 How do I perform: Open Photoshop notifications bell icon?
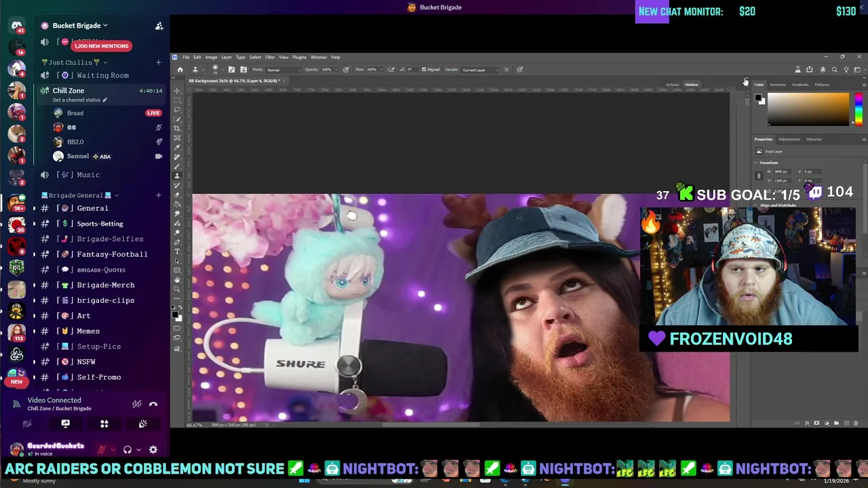point(823,69)
